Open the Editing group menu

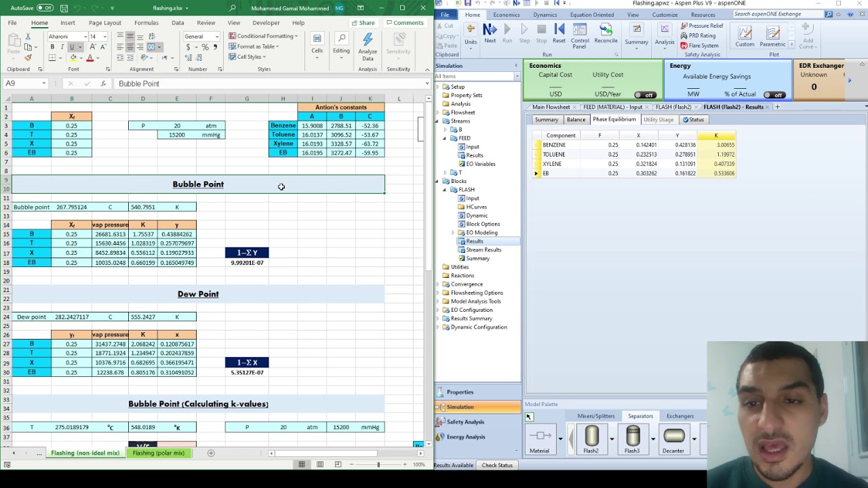341,45
